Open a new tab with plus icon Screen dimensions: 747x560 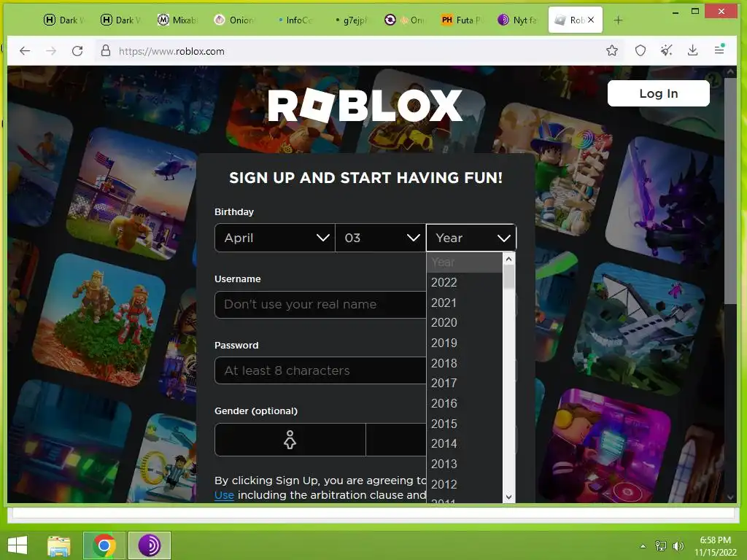tap(618, 20)
